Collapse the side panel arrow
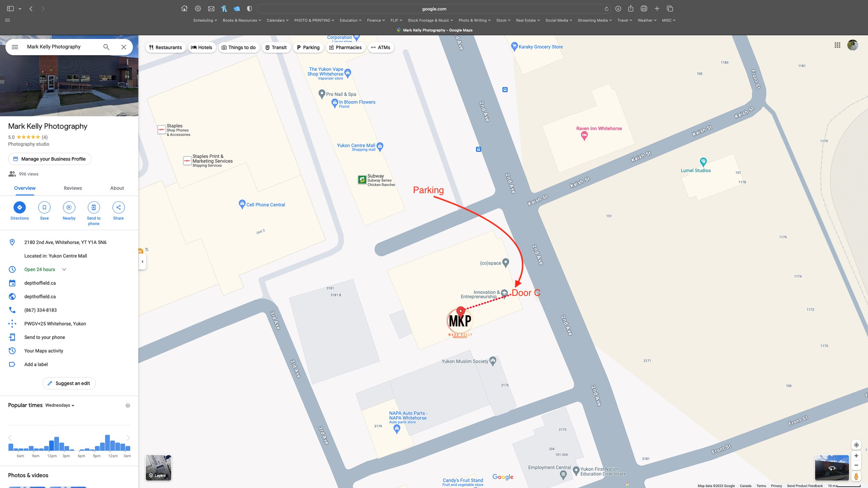Screen dimensions: 868x488 [x=142, y=262]
